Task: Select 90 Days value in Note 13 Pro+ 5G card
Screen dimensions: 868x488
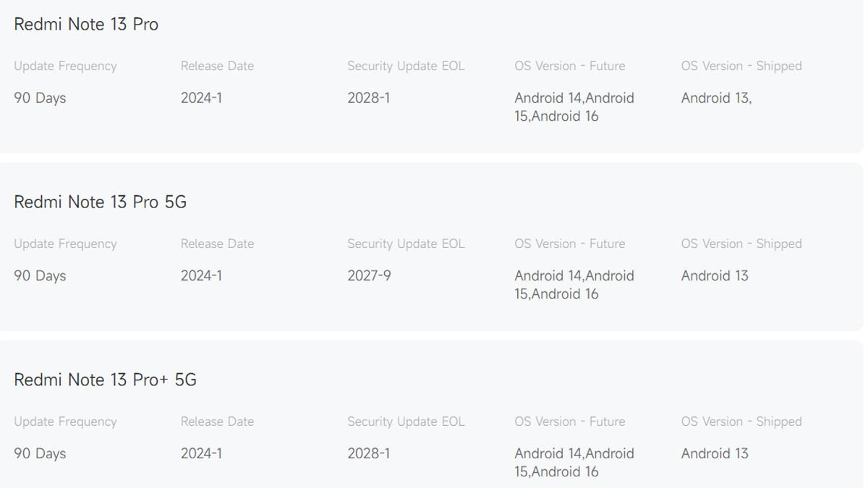Action: (40, 453)
